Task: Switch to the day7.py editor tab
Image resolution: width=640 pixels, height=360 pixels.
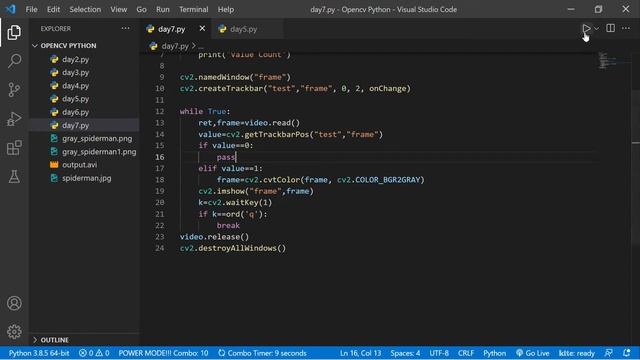Action: click(176, 29)
